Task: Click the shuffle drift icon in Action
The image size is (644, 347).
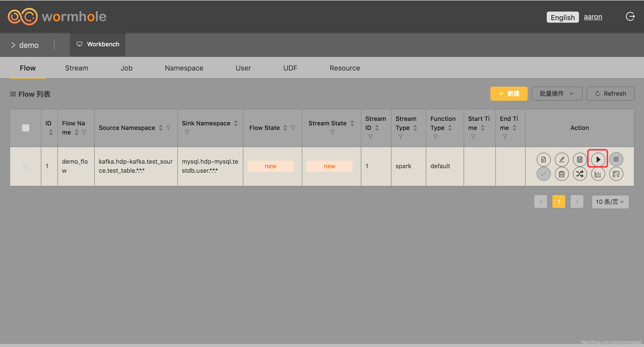Action: (x=579, y=174)
